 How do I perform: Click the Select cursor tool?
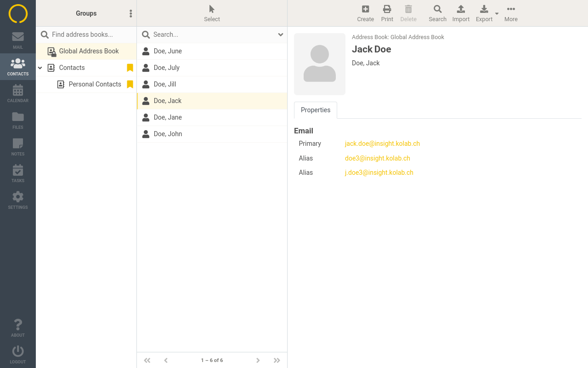tap(212, 13)
